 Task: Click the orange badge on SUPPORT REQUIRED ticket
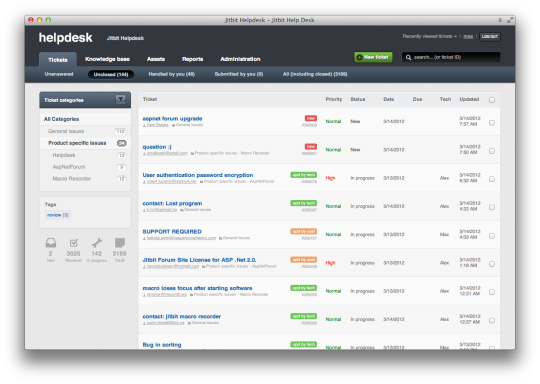coord(303,231)
